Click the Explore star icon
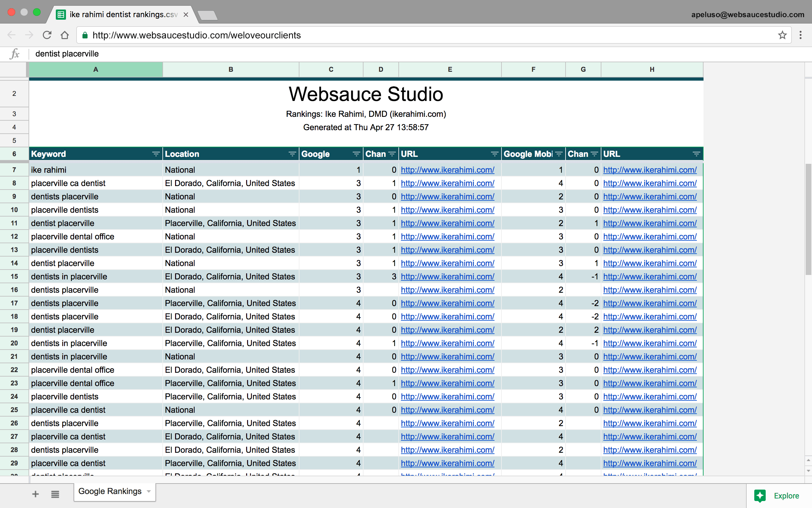 pos(760,496)
